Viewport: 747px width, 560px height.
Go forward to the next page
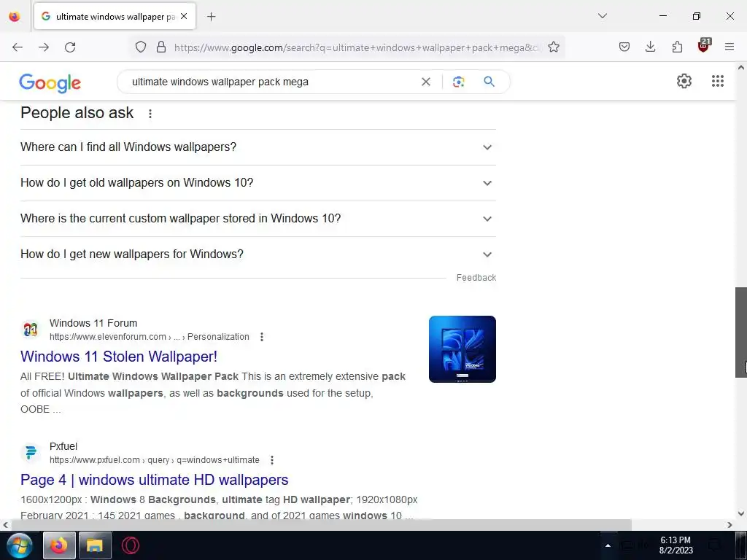click(x=43, y=47)
